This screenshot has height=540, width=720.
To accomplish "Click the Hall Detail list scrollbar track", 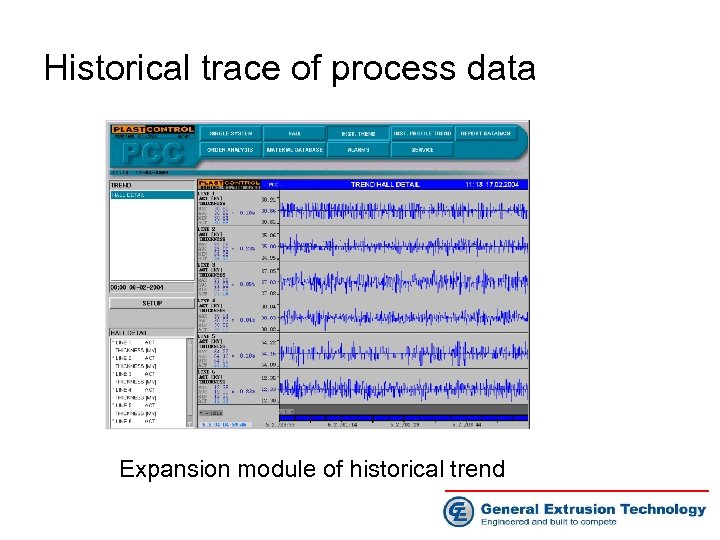I will [x=190, y=383].
